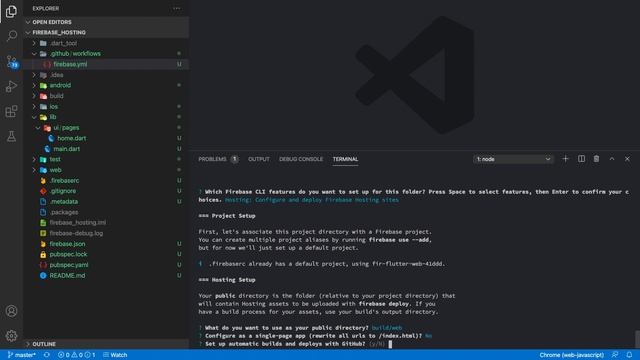
Task: Expand the web folder
Action: coord(106,170)
